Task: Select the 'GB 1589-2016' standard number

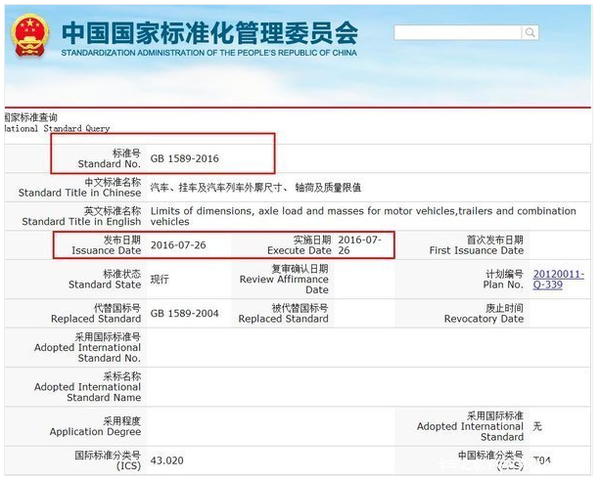Action: point(184,158)
